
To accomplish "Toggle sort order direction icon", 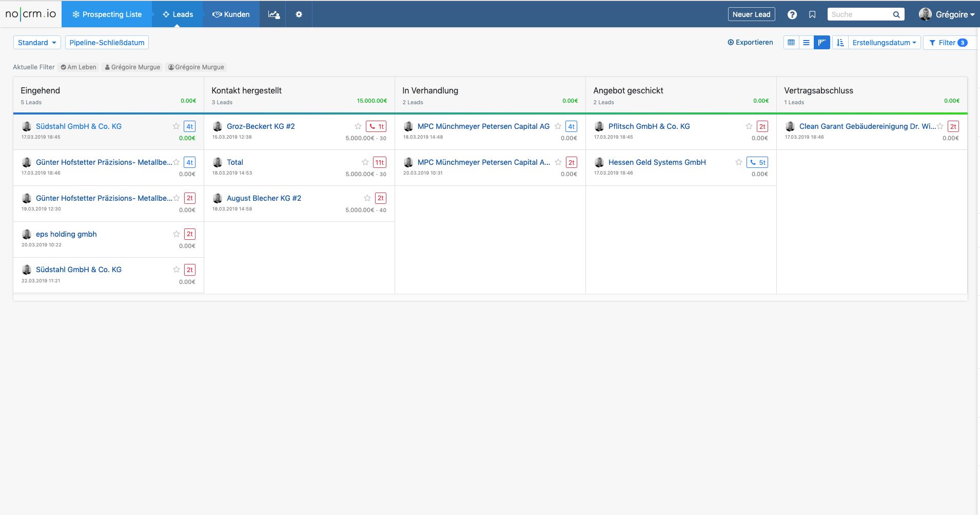I will [x=840, y=43].
